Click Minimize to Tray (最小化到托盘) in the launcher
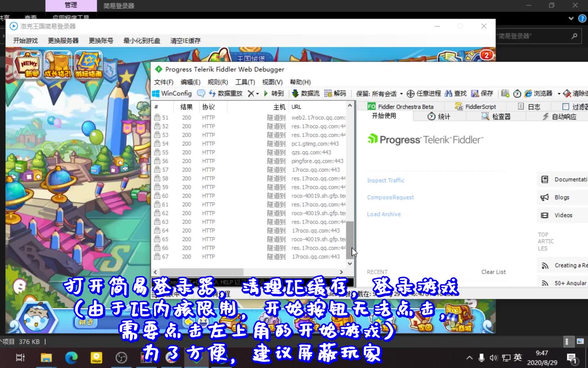 pyautogui.click(x=142, y=41)
